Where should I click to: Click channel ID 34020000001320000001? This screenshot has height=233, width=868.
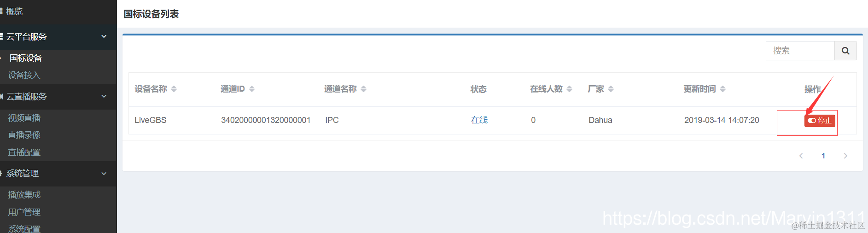tap(266, 120)
